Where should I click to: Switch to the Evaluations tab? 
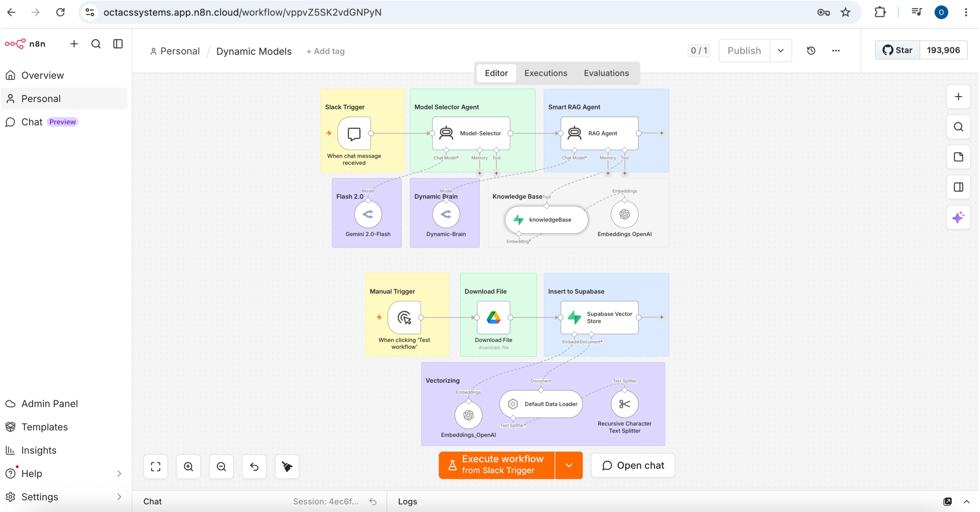coord(606,73)
